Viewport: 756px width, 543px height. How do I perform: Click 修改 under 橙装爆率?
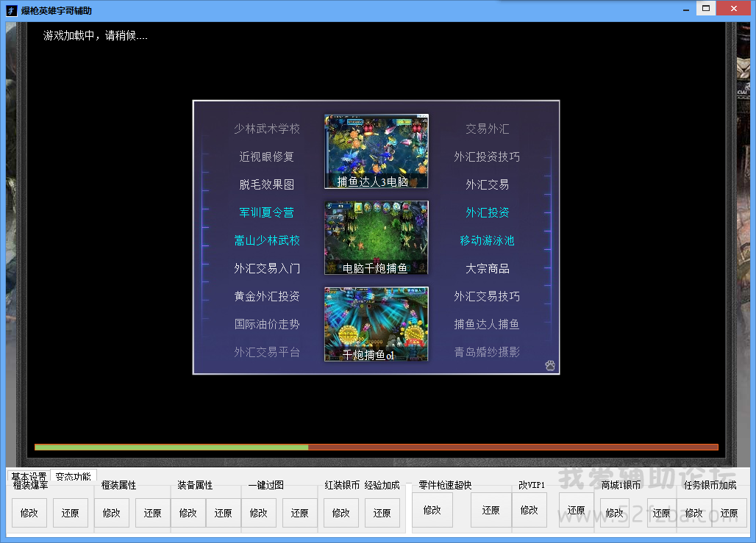coord(29,513)
